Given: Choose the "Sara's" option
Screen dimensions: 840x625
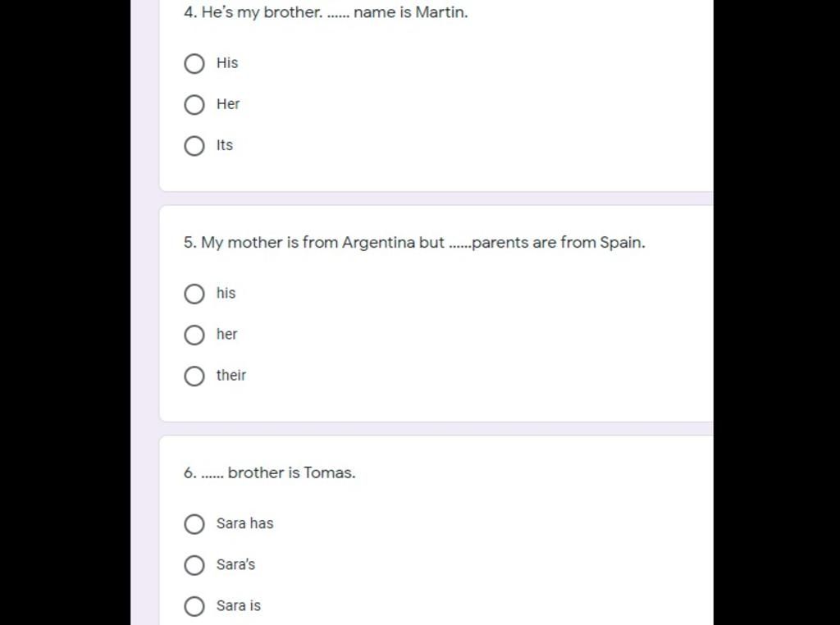Looking at the screenshot, I should tap(194, 565).
